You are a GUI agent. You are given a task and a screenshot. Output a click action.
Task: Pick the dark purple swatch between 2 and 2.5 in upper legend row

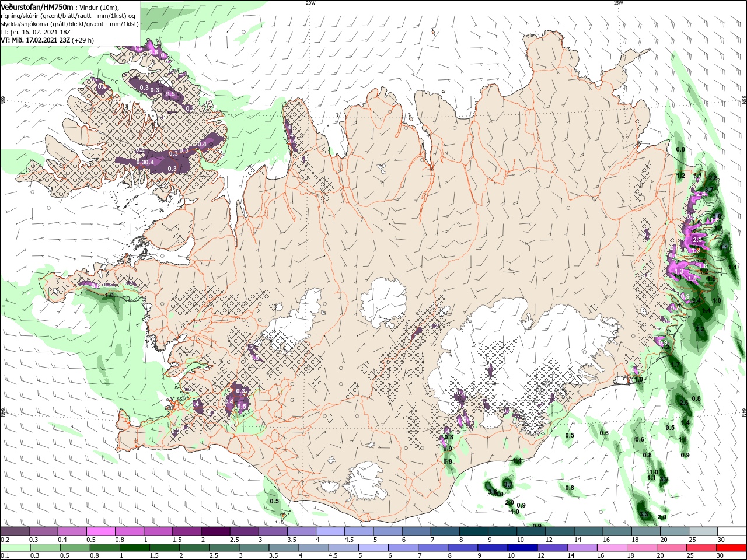pos(215,531)
